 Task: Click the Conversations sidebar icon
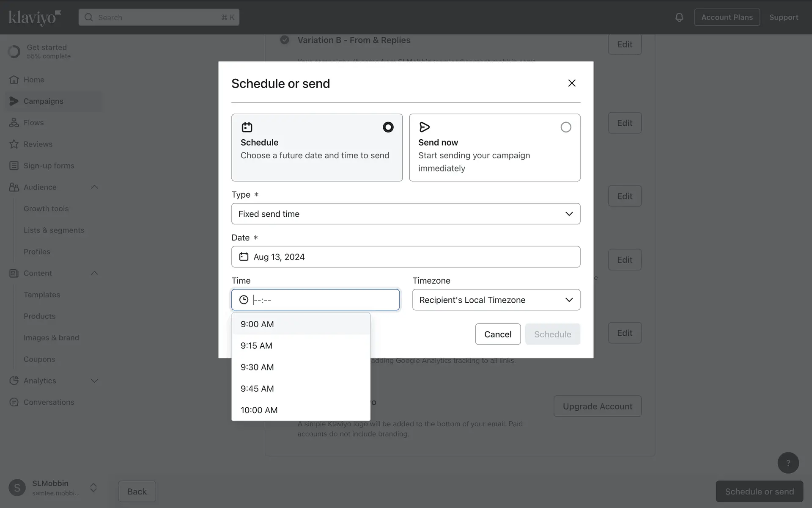(14, 402)
